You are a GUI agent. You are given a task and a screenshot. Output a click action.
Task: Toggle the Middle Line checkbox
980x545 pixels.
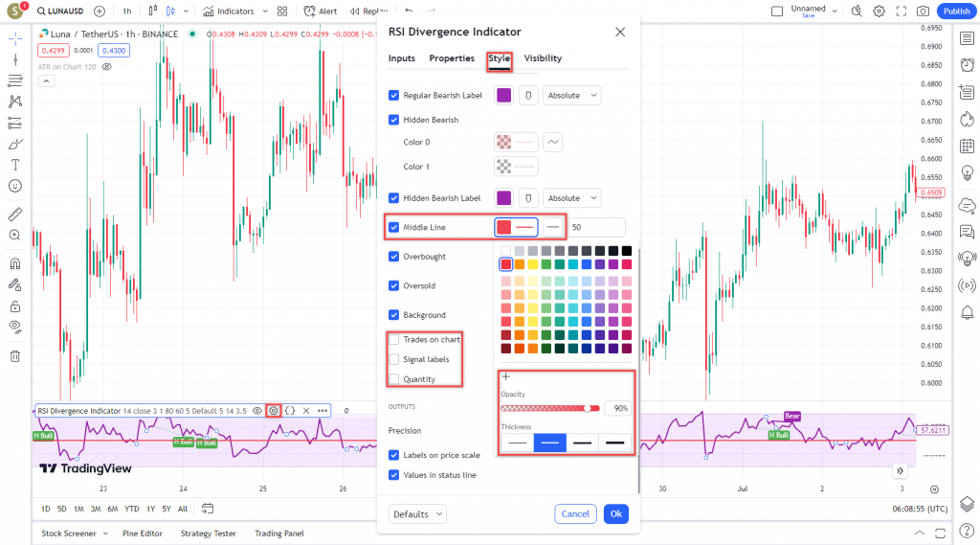(x=393, y=227)
